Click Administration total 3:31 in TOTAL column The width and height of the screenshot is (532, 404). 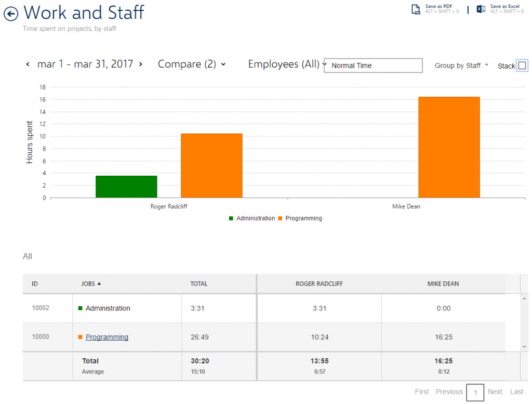pos(197,308)
